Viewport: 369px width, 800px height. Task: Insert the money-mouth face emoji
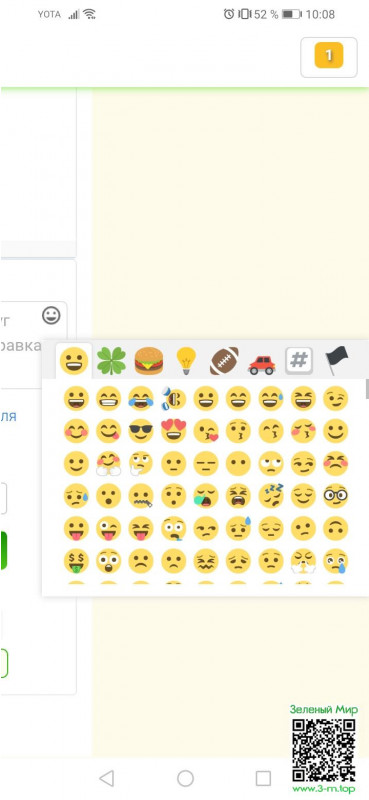coord(76,561)
